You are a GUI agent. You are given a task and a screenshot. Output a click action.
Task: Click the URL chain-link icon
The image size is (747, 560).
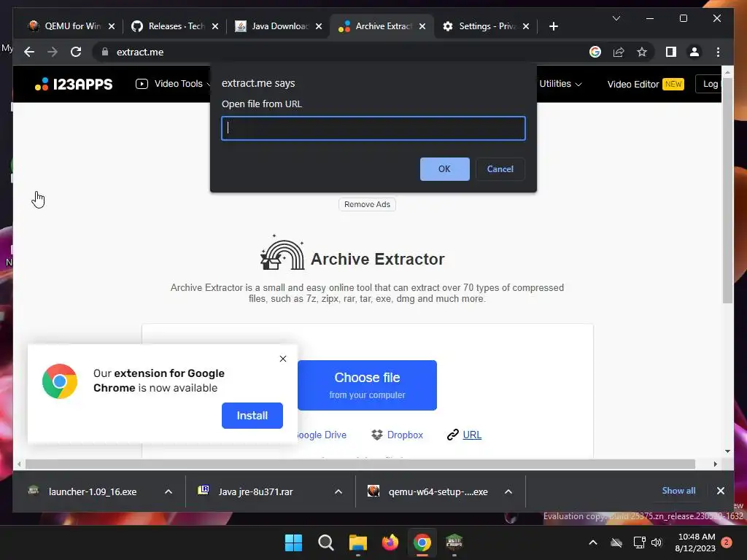point(452,435)
